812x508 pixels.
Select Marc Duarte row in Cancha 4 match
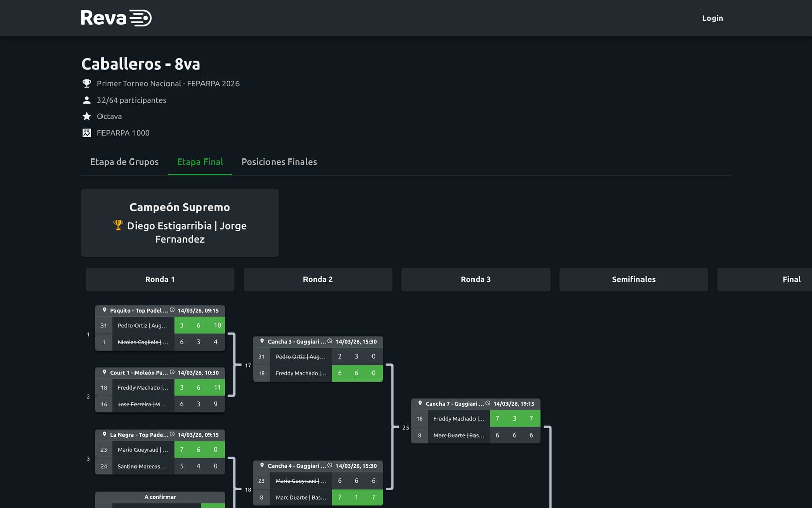coord(318,497)
